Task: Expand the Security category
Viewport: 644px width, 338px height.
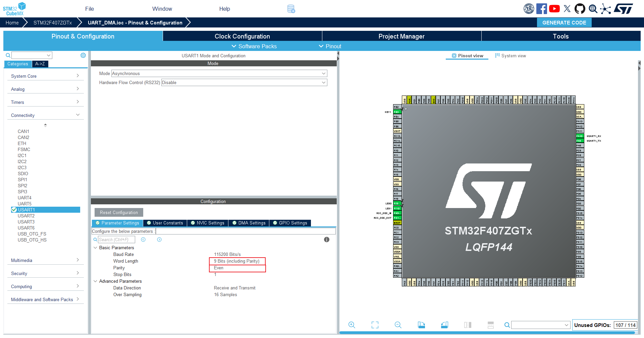Action: (45, 273)
